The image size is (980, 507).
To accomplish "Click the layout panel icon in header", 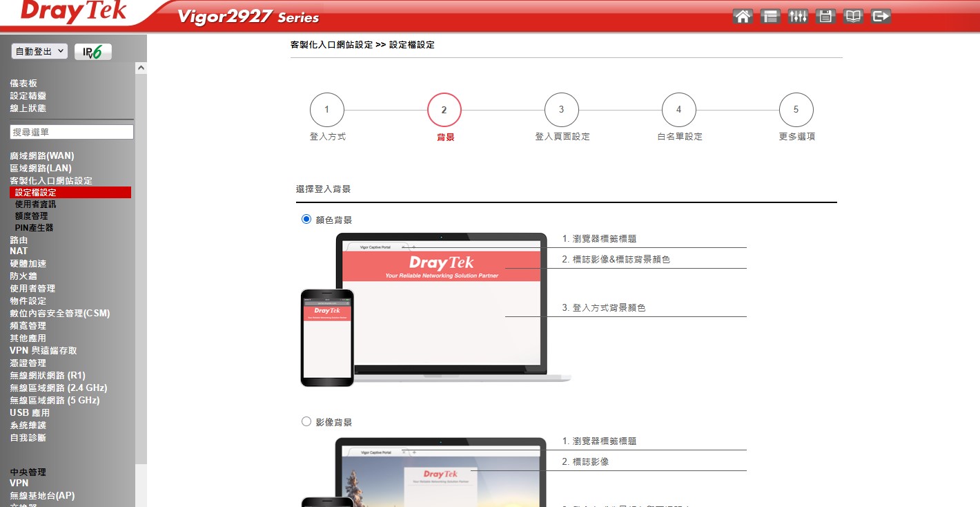I will click(770, 17).
